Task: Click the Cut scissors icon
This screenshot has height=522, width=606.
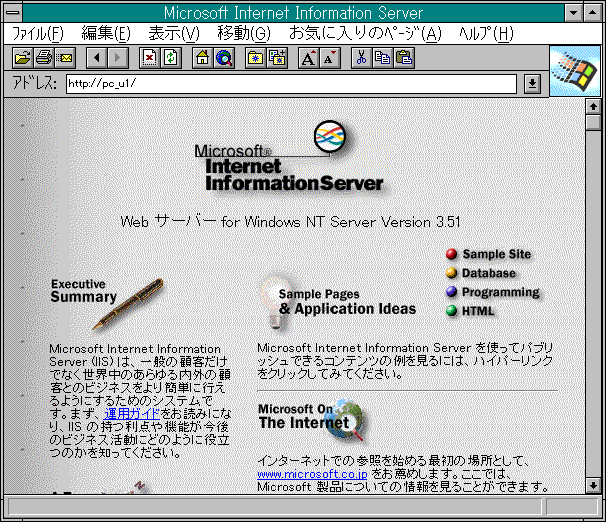Action: (362, 58)
